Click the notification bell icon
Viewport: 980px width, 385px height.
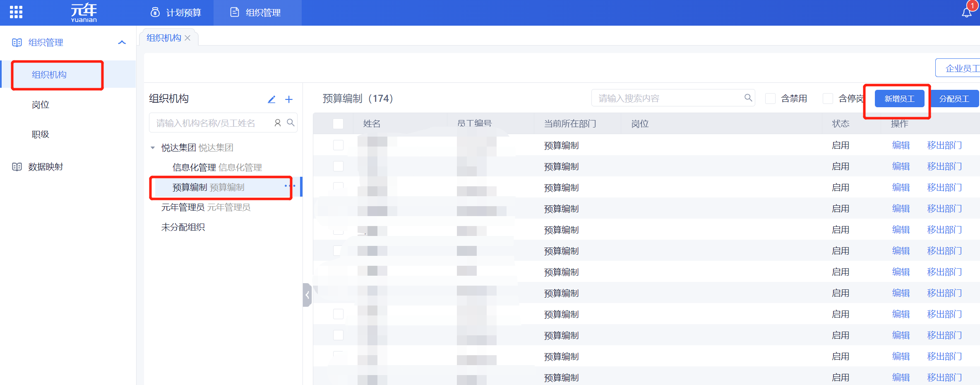point(966,12)
